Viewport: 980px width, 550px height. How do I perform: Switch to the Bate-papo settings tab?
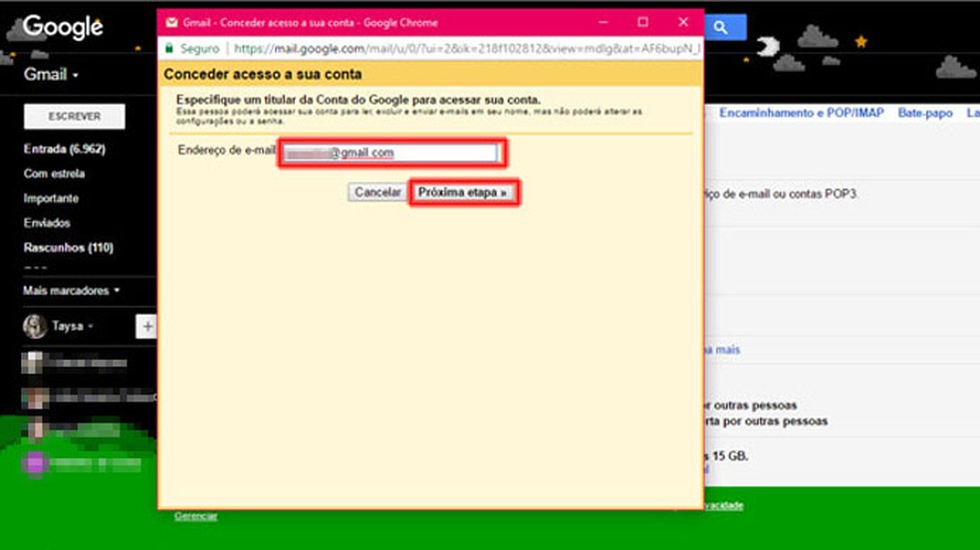coord(925,114)
